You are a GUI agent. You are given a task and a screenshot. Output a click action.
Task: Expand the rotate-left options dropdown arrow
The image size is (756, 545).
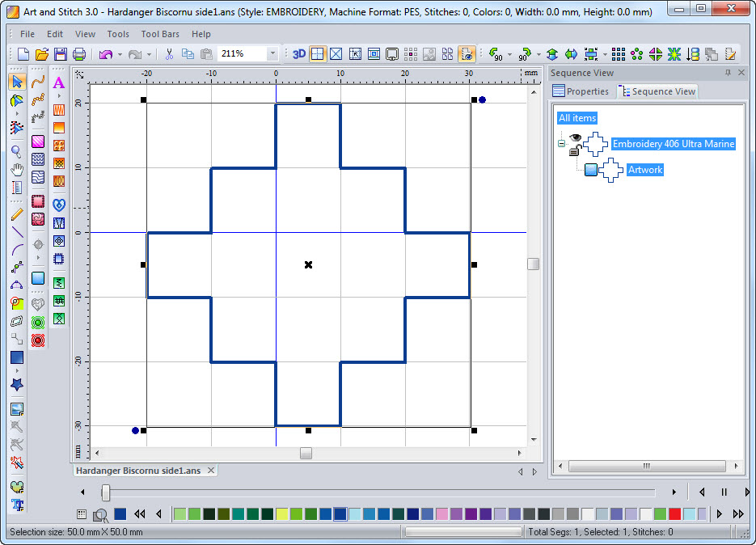point(509,54)
